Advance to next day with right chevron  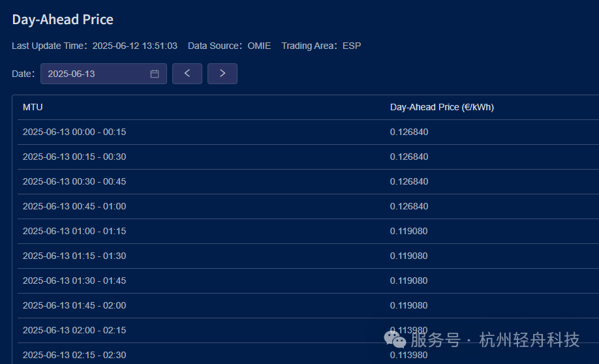click(223, 74)
